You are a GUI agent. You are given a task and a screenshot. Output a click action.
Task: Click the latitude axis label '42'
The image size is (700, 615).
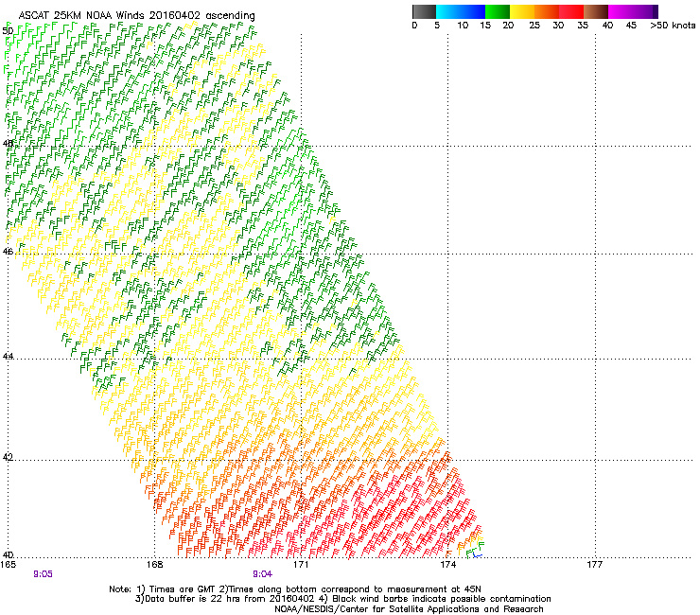[8, 457]
